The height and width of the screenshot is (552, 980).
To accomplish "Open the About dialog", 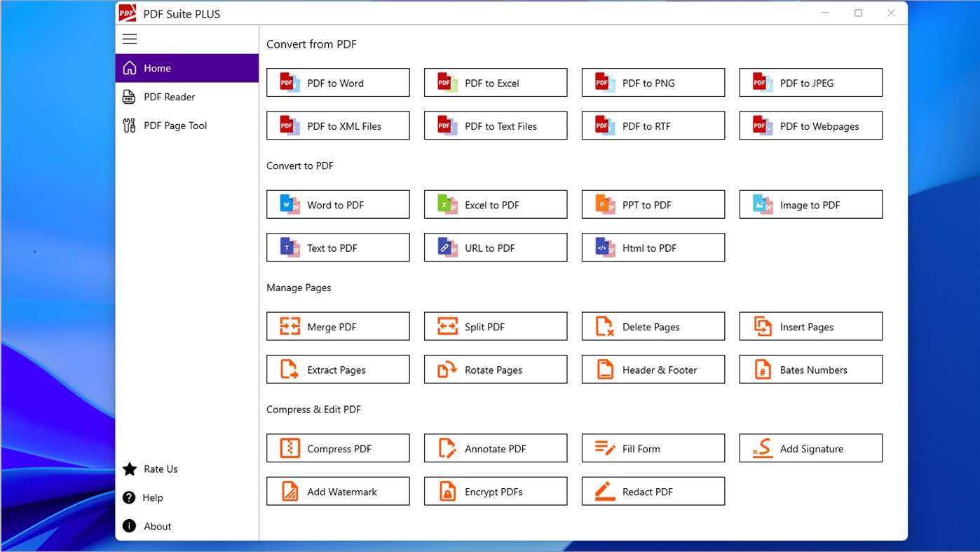I will tap(157, 525).
